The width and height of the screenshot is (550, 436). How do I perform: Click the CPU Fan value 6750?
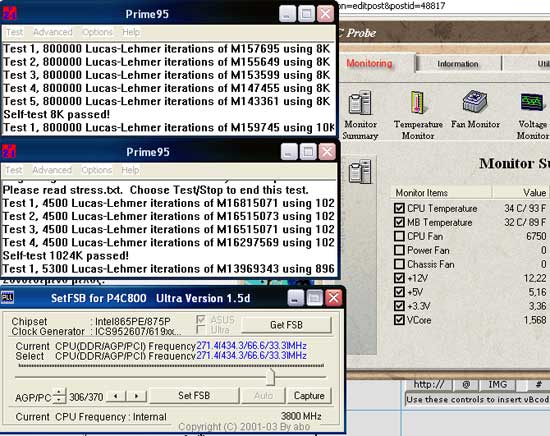pos(536,236)
